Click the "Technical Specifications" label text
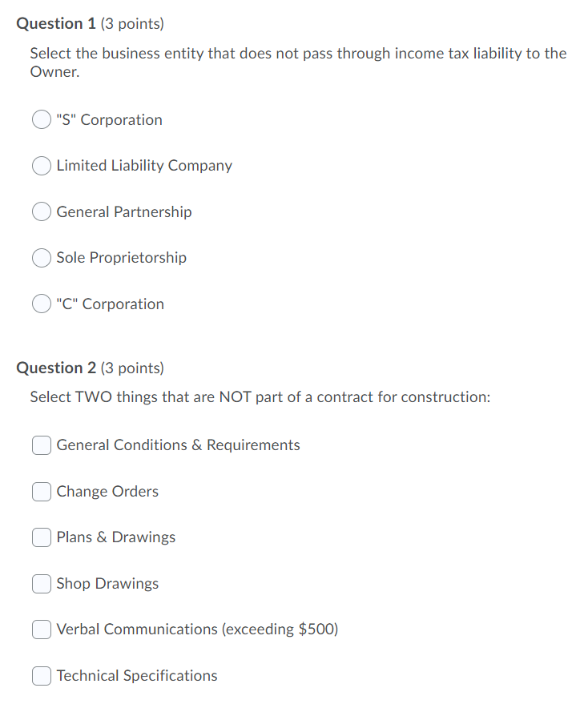This screenshot has height=712, width=588. [x=136, y=675]
